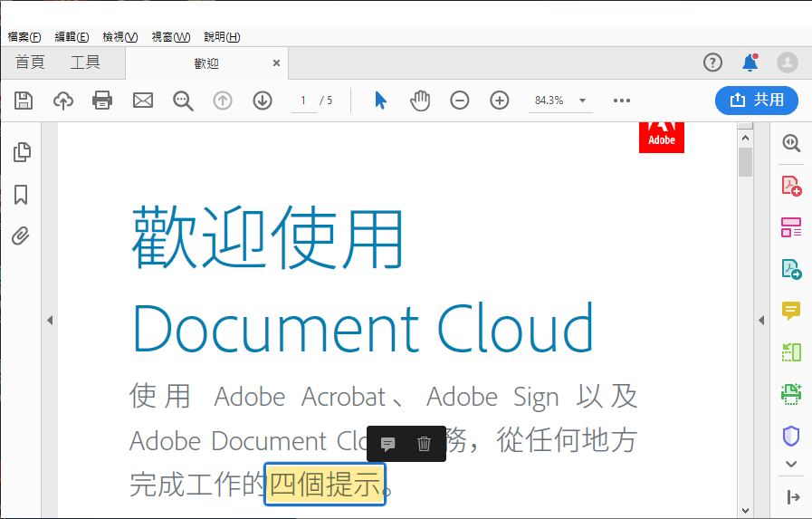This screenshot has width=812, height=519.
Task: Close the 歡迎 tab
Action: click(x=276, y=63)
